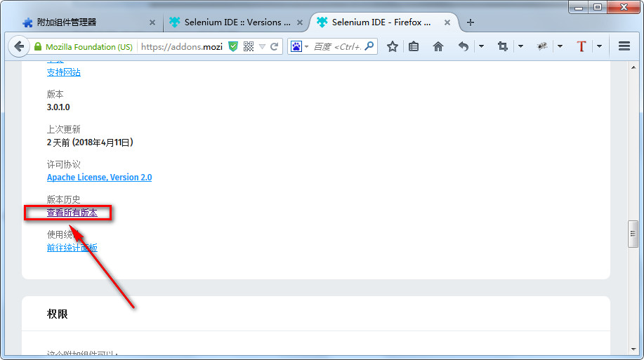Screen dimensions: 644x360
Task: Minimize the Firefox window
Action: 579,7
